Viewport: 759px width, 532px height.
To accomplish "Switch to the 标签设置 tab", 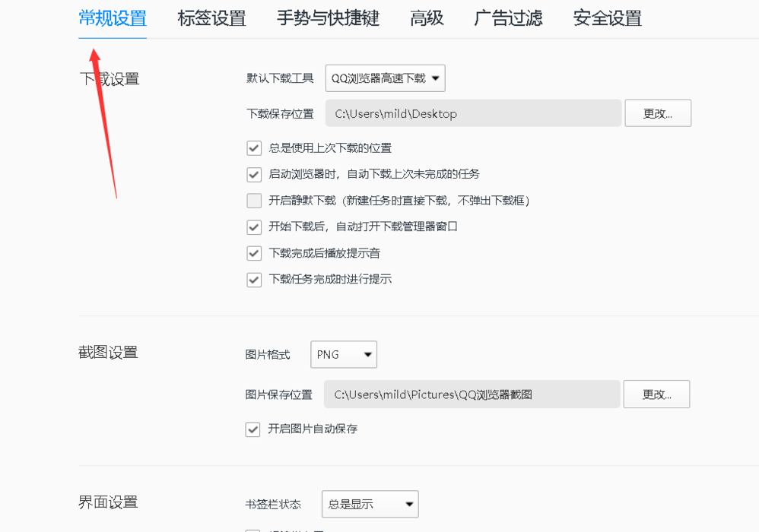I will 211,18.
